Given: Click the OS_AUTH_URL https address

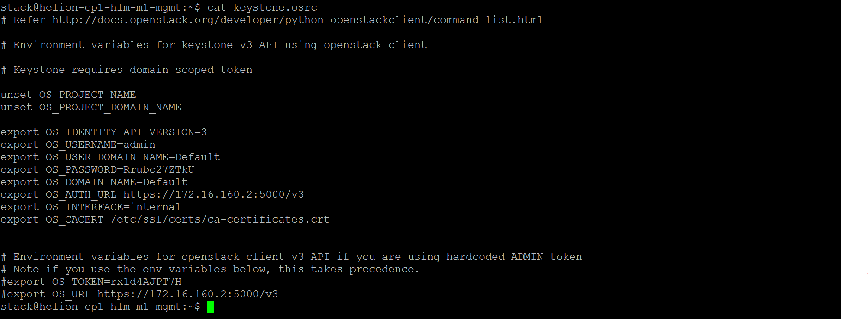Looking at the screenshot, I should pos(213,195).
